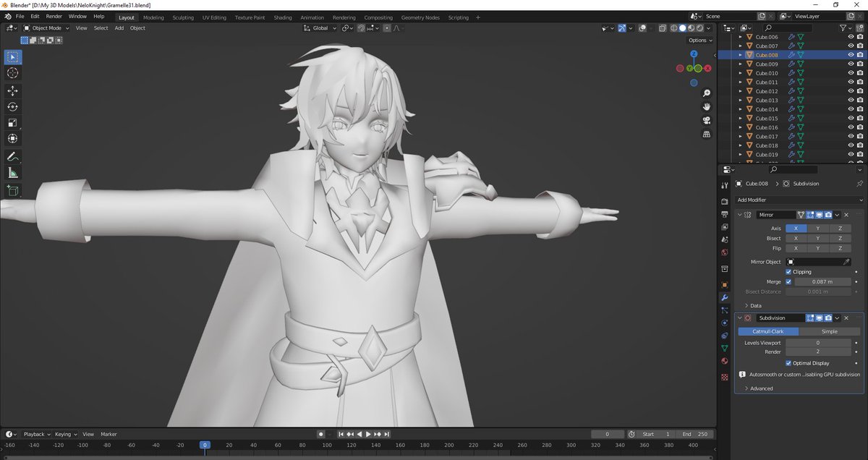Click the zoom view magnifier icon

706,93
